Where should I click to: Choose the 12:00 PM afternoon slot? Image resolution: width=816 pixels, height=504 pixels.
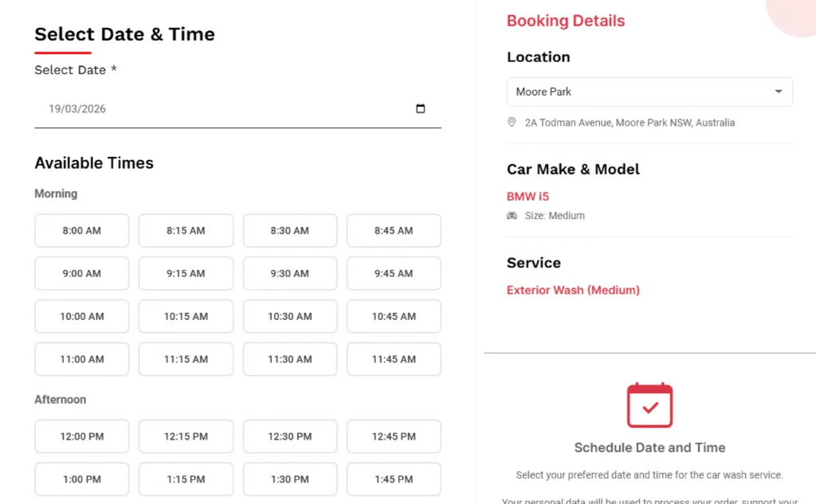82,436
